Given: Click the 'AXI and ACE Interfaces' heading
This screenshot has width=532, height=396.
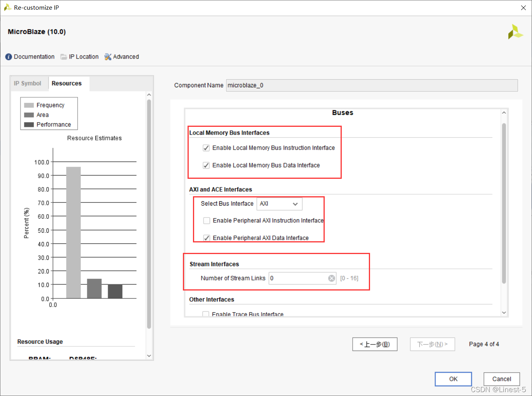Looking at the screenshot, I should coord(220,189).
